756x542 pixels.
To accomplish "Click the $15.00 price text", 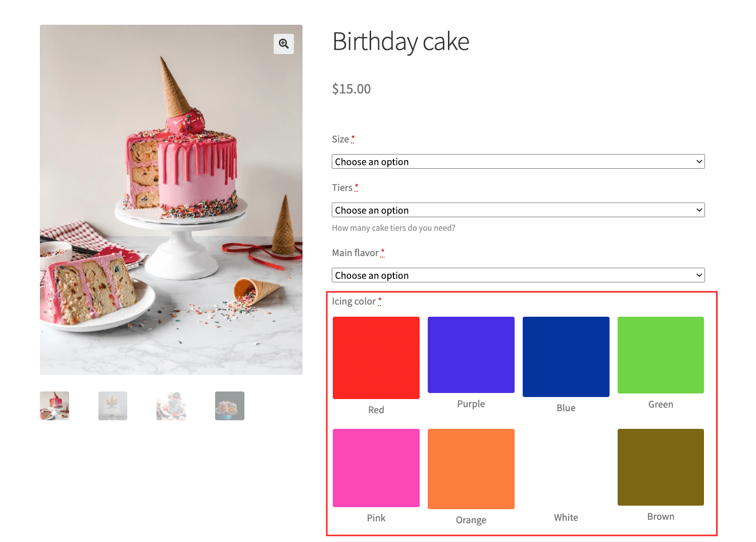I will [351, 89].
